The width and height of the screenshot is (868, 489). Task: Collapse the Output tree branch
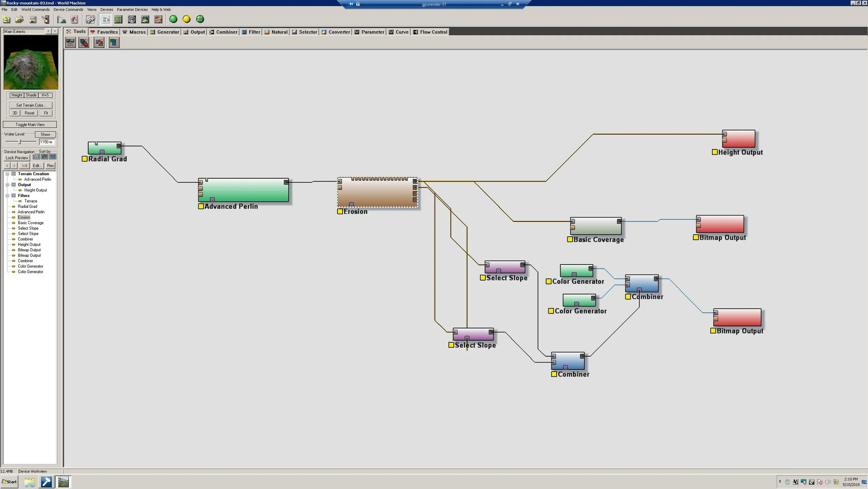coord(8,185)
